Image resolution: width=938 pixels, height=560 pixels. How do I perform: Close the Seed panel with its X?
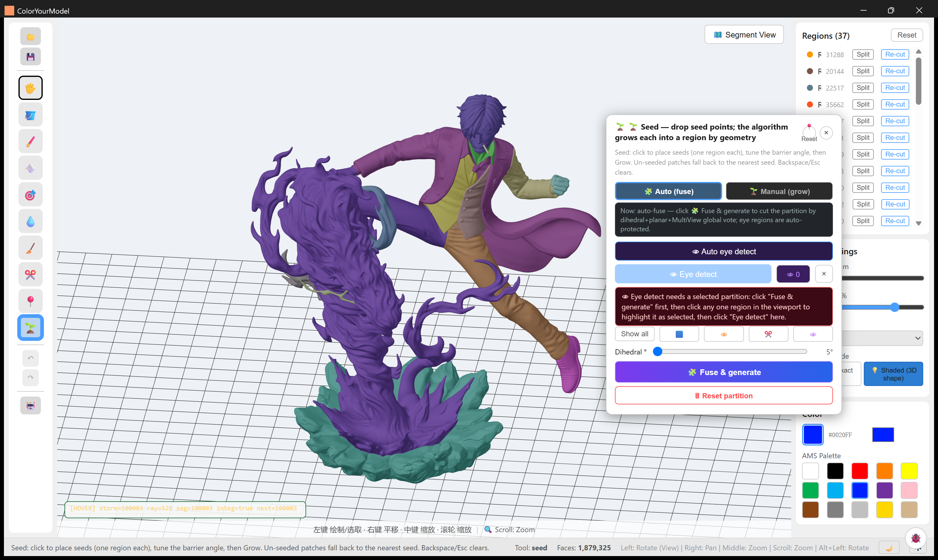[x=826, y=133]
